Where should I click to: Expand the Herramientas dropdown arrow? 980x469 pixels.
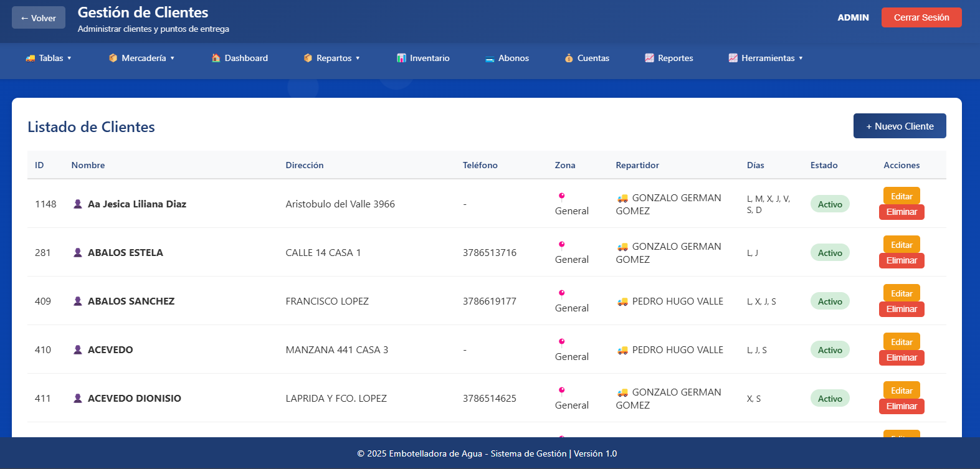coord(801,58)
